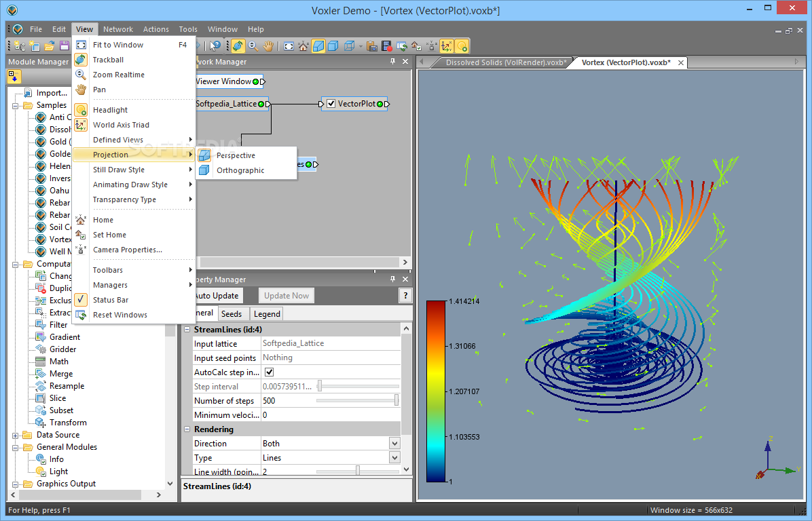Switch to the Legend tab

tap(267, 313)
